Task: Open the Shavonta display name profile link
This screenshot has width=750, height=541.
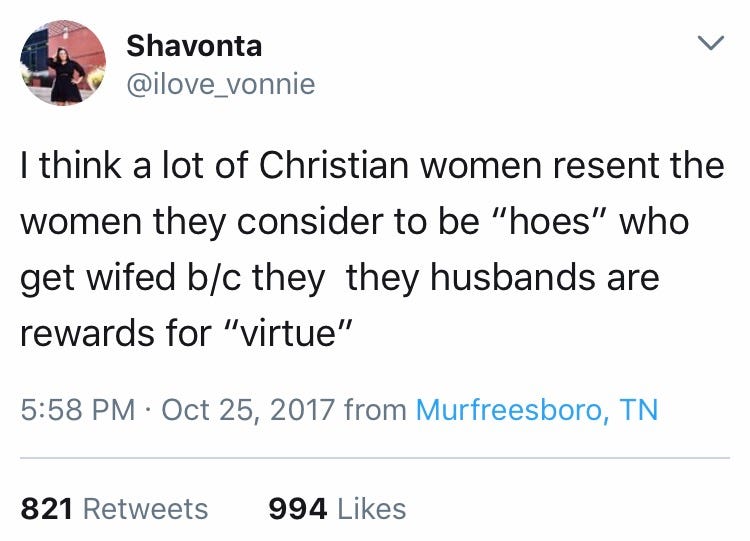Action: pyautogui.click(x=192, y=45)
